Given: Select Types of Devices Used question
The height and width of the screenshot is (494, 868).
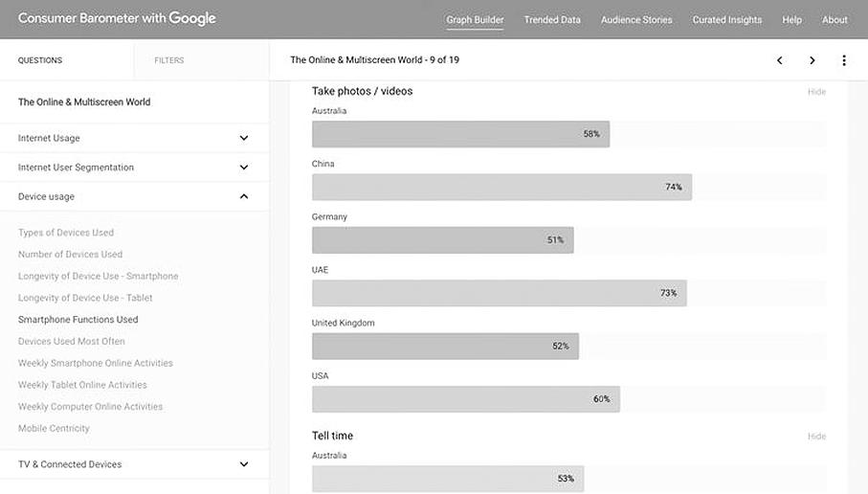Looking at the screenshot, I should [x=66, y=233].
